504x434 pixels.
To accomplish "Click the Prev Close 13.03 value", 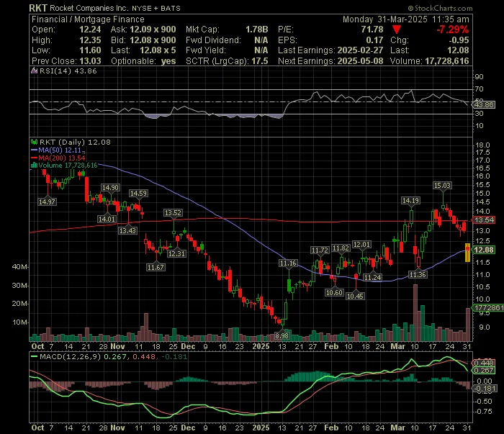I will (x=90, y=61).
